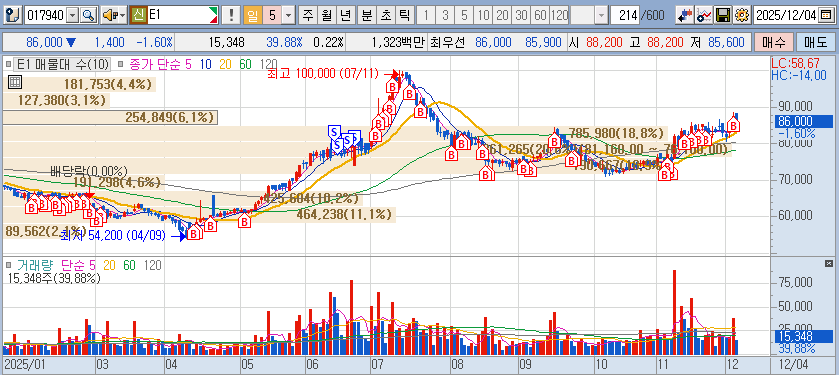This screenshot has height=375, width=839.
Task: Click the 최저 54,200 (04/09) label
Action: 112,235
